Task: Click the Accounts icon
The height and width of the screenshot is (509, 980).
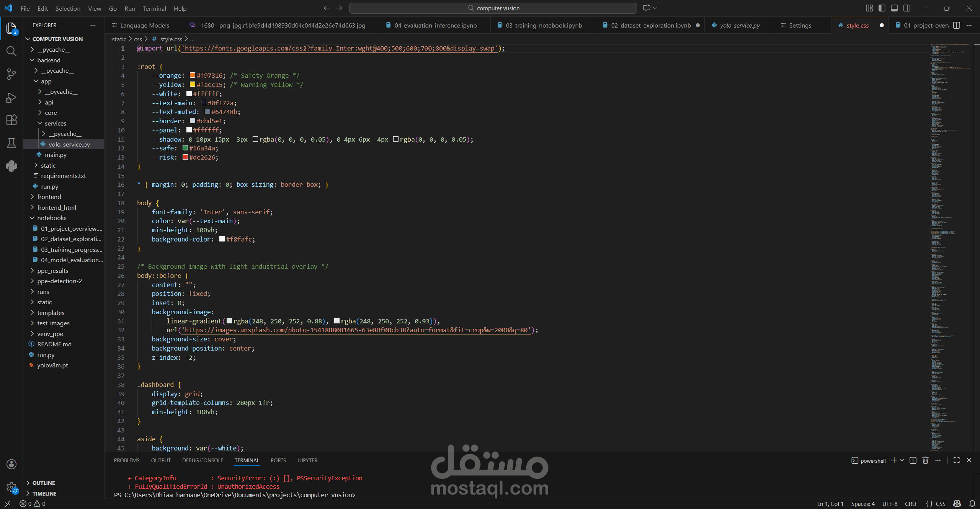Action: [11, 464]
